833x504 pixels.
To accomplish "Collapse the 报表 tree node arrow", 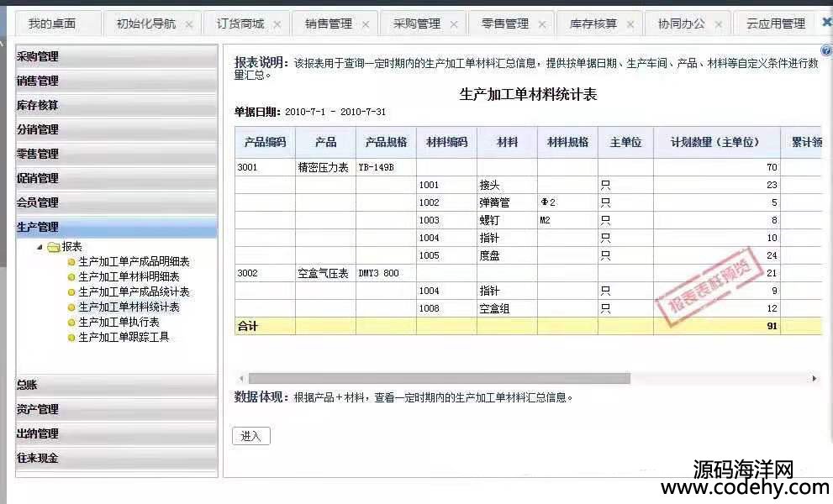I will click(40, 247).
